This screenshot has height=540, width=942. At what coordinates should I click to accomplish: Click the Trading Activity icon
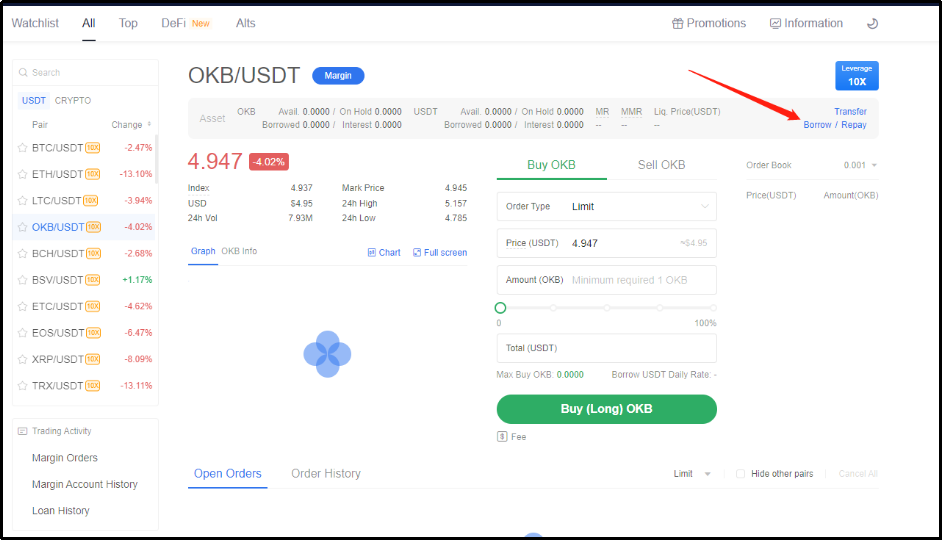tap(23, 431)
